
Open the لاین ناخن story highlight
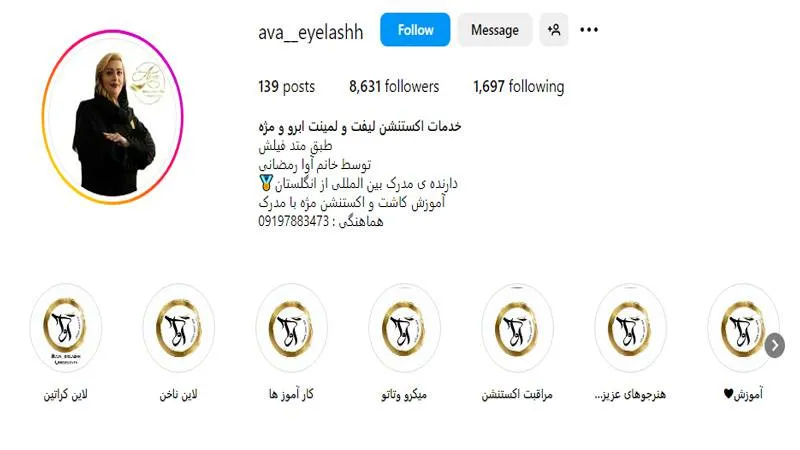click(x=179, y=328)
